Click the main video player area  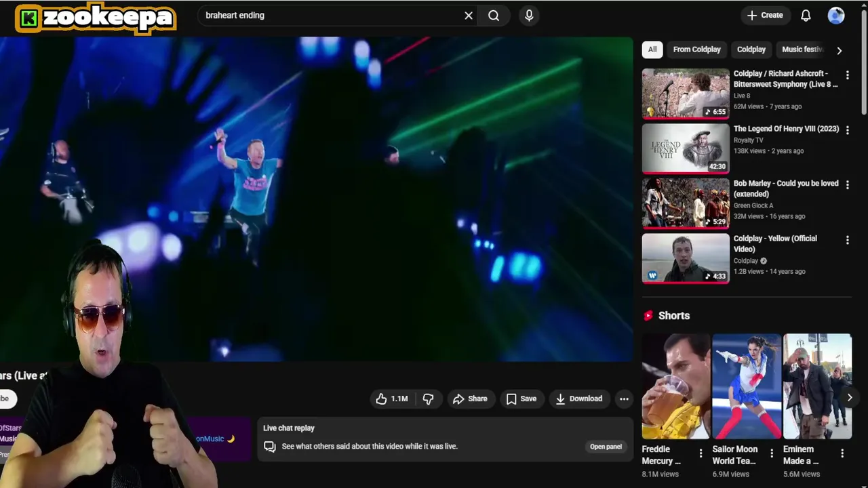pos(316,199)
